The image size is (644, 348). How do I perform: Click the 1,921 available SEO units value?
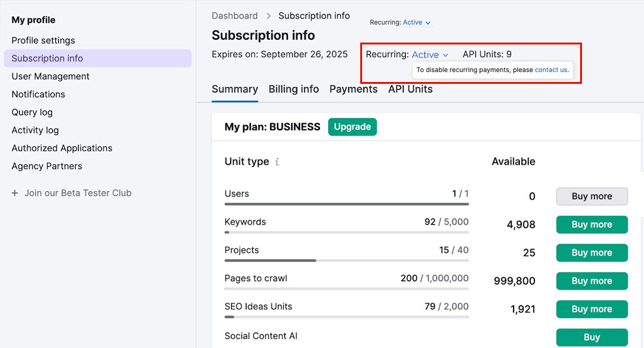[523, 309]
